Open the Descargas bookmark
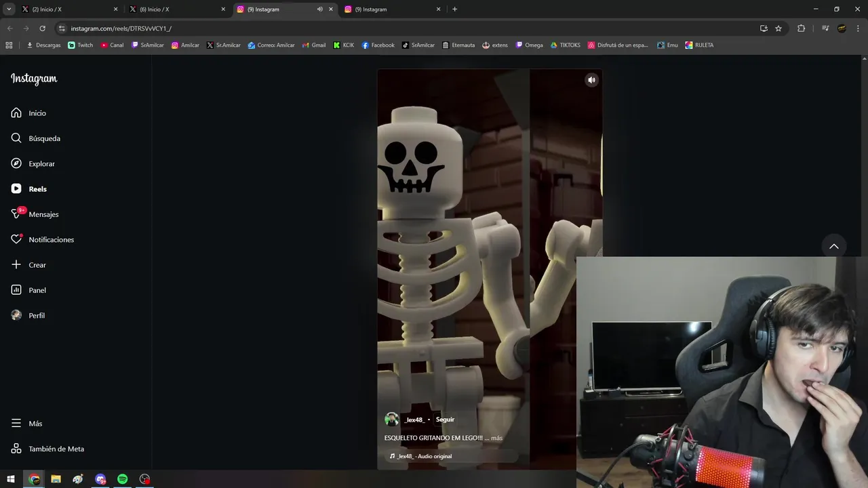The height and width of the screenshot is (488, 868). (x=43, y=45)
